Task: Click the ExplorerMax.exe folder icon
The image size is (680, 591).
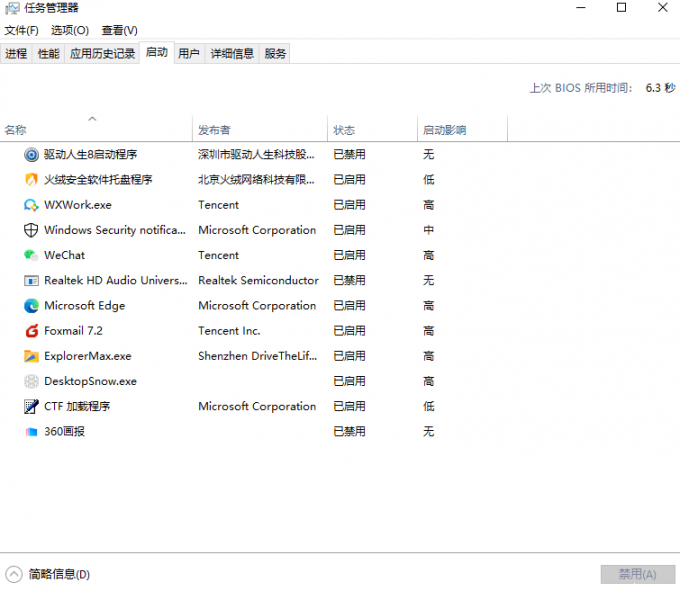Action: (31, 356)
